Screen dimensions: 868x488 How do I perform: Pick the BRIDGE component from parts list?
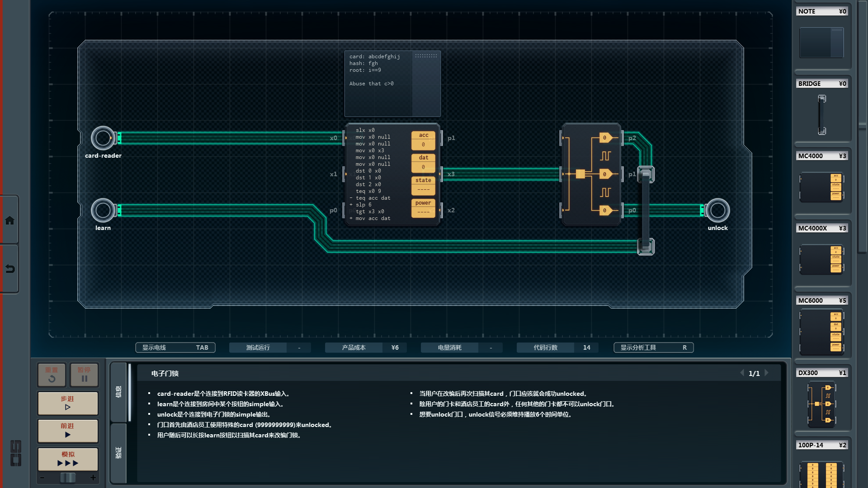tap(821, 114)
